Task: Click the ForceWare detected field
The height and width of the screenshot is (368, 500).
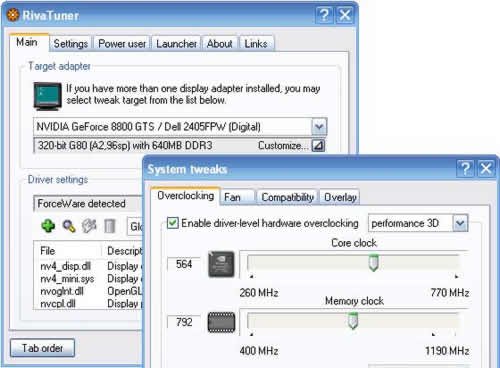Action: coord(88,204)
